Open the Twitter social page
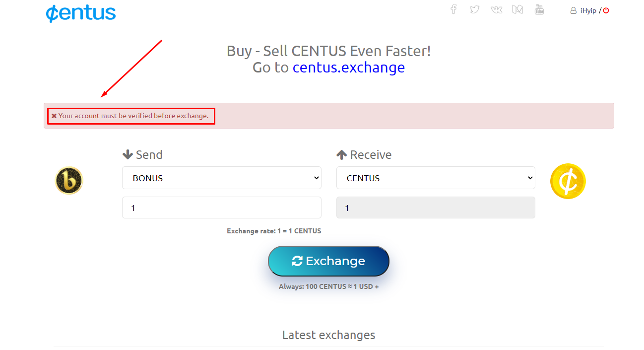Screen dimensions: 644x350 [475, 9]
